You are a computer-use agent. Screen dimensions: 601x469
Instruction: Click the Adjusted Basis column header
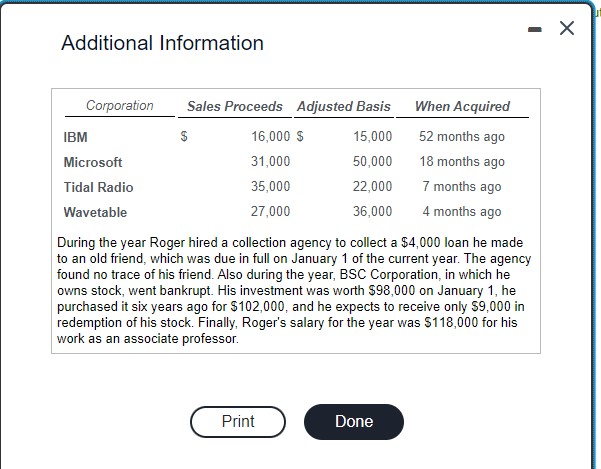[344, 106]
